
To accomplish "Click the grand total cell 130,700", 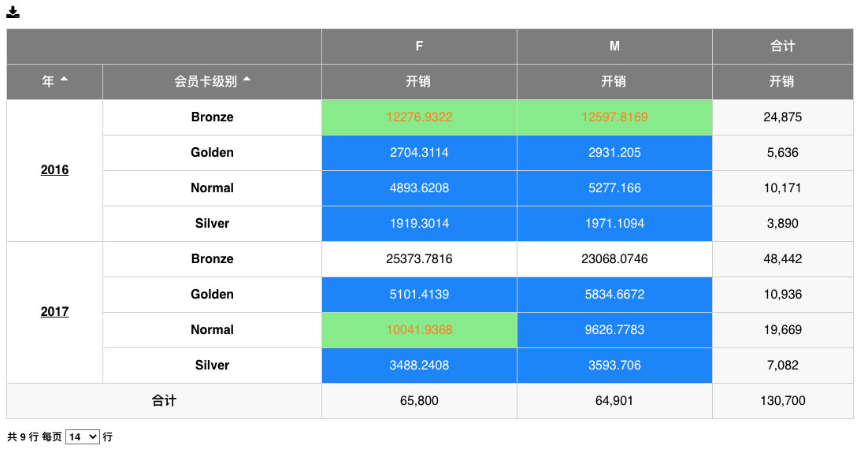I will 783,401.
